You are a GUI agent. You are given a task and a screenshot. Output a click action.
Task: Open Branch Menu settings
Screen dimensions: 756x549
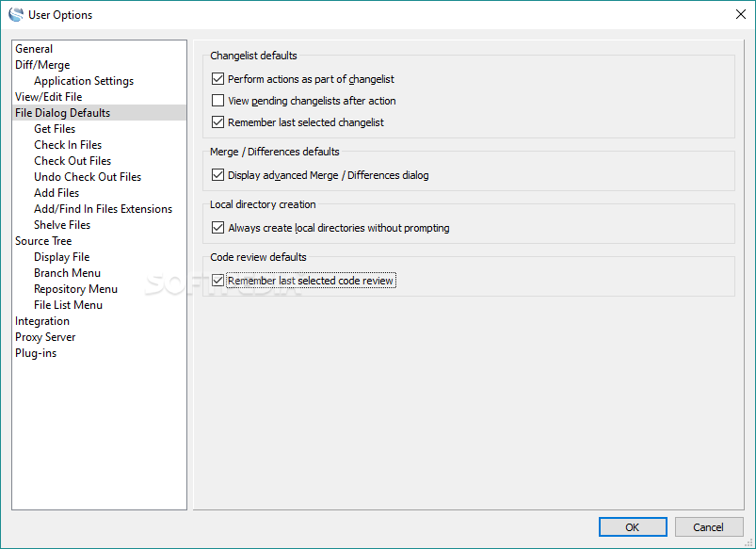(67, 273)
